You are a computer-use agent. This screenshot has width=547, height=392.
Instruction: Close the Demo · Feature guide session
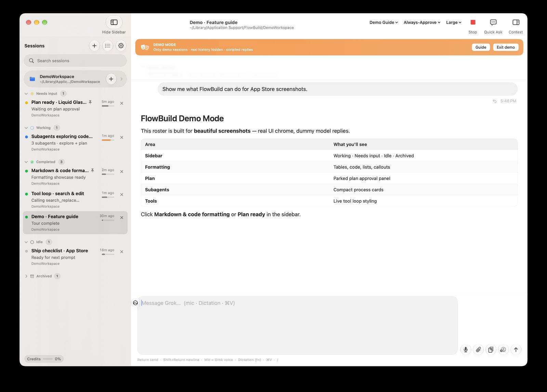pos(122,217)
